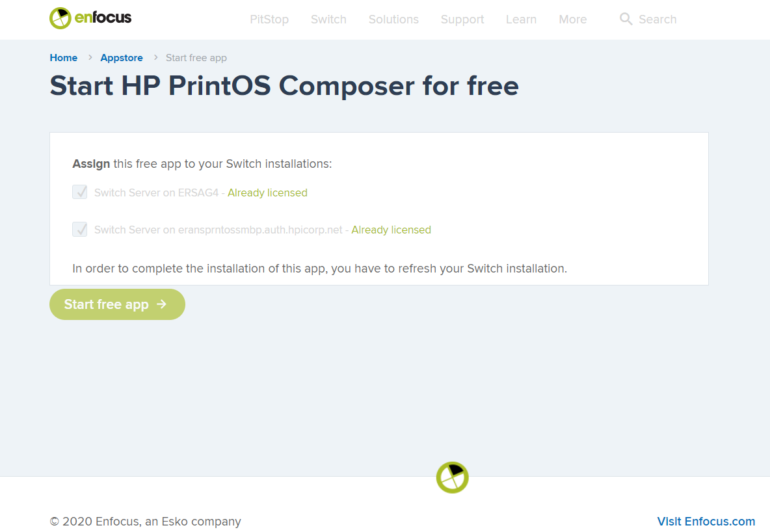Open the More menu in the navigation
Viewport: 770px width, 532px height.
(572, 20)
